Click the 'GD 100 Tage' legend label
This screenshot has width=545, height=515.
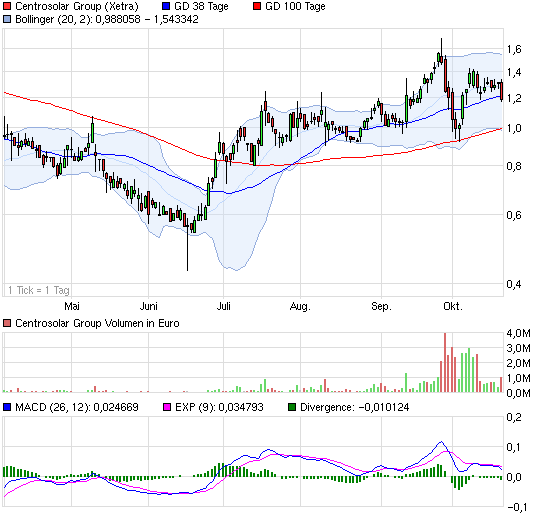[295, 6]
